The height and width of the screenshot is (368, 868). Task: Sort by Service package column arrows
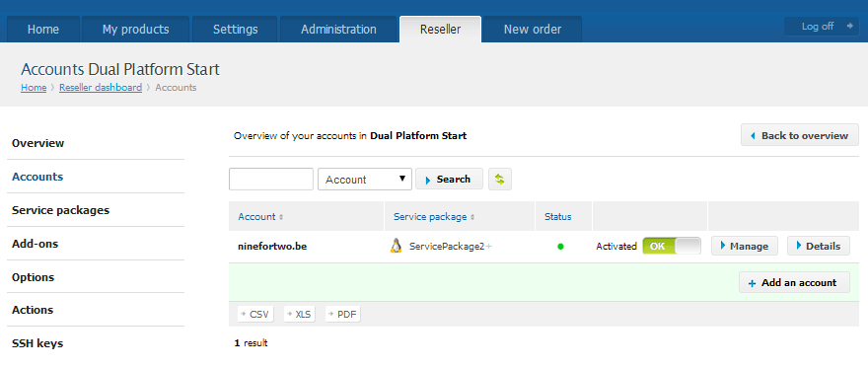click(x=472, y=217)
